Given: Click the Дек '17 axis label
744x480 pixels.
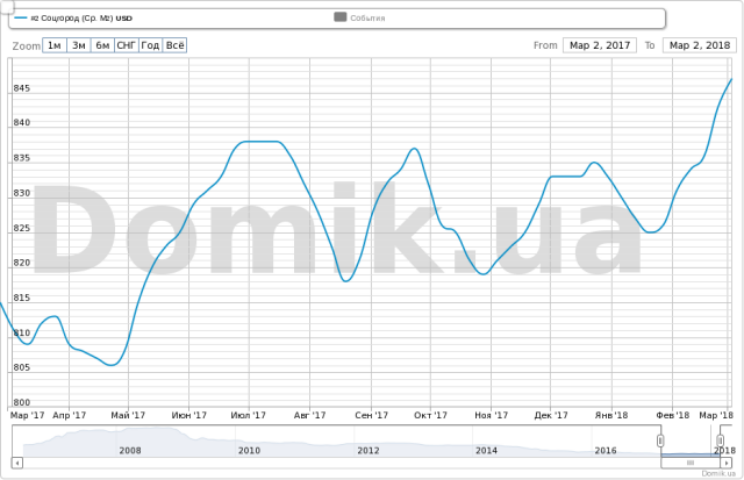Looking at the screenshot, I should pyautogui.click(x=551, y=415).
